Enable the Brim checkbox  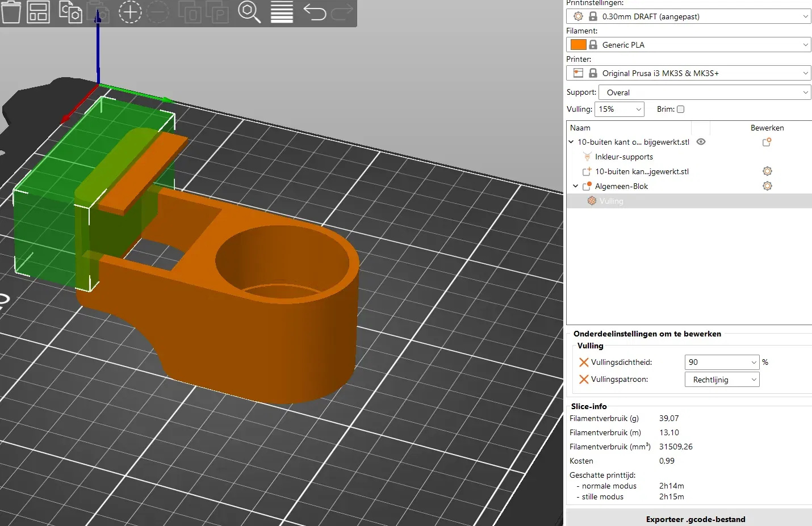click(680, 110)
